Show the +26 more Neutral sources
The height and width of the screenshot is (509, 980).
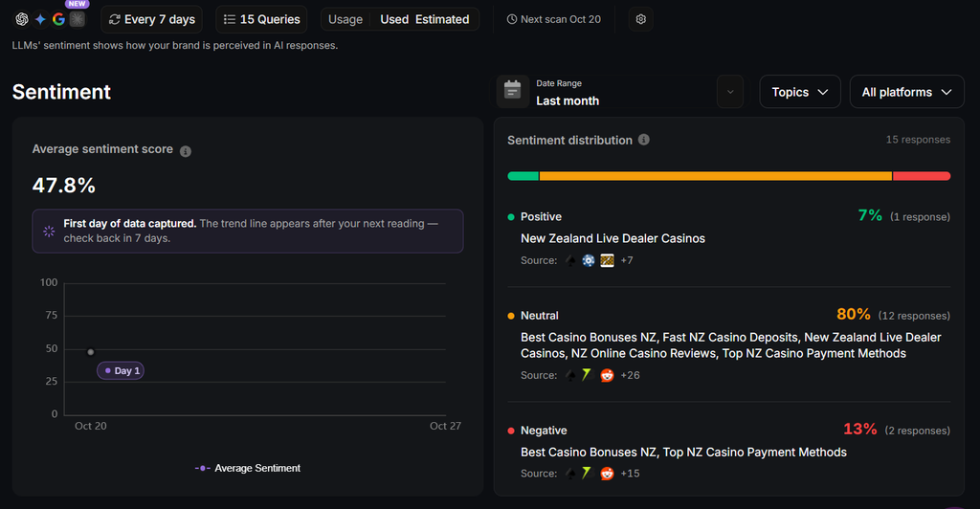pyautogui.click(x=630, y=375)
